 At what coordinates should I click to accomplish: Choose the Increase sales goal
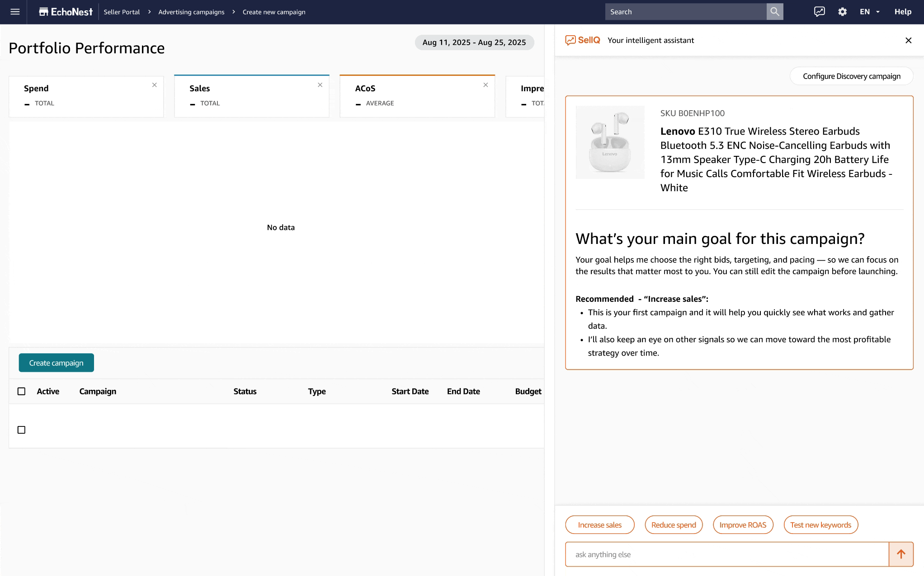[599, 525]
